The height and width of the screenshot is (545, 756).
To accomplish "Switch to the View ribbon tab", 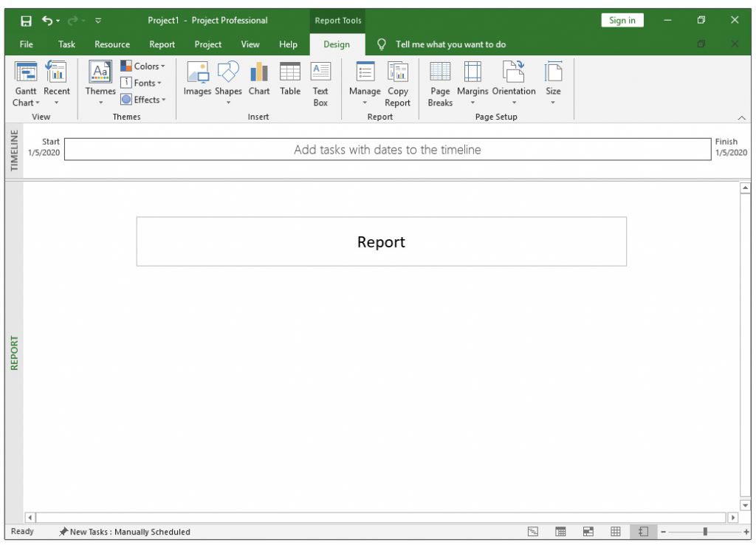I will [250, 44].
